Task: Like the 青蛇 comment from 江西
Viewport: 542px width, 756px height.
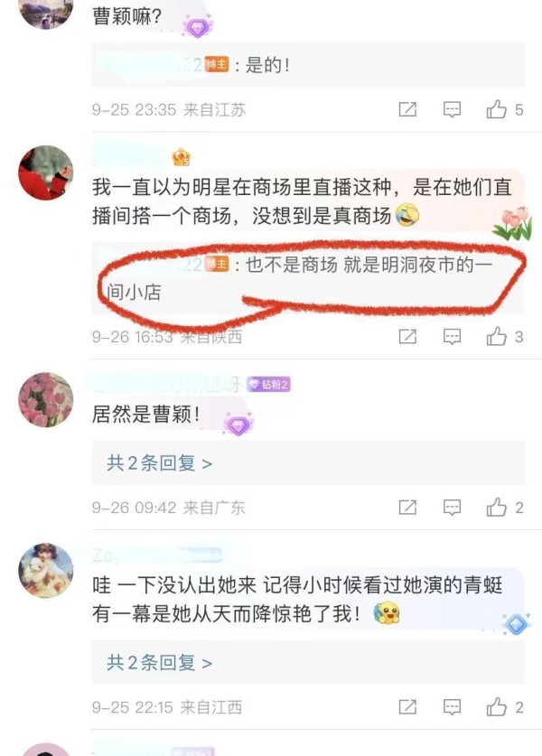Action: click(x=504, y=707)
